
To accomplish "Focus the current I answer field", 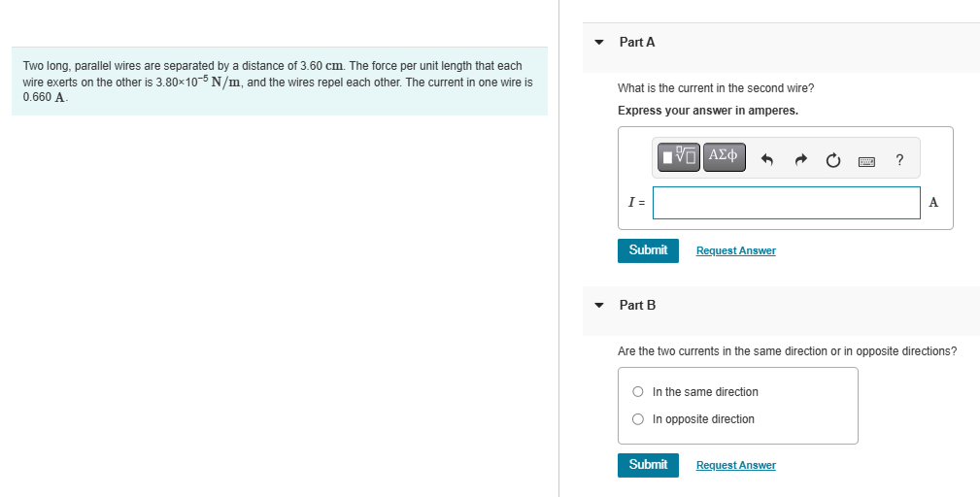I will click(x=787, y=203).
